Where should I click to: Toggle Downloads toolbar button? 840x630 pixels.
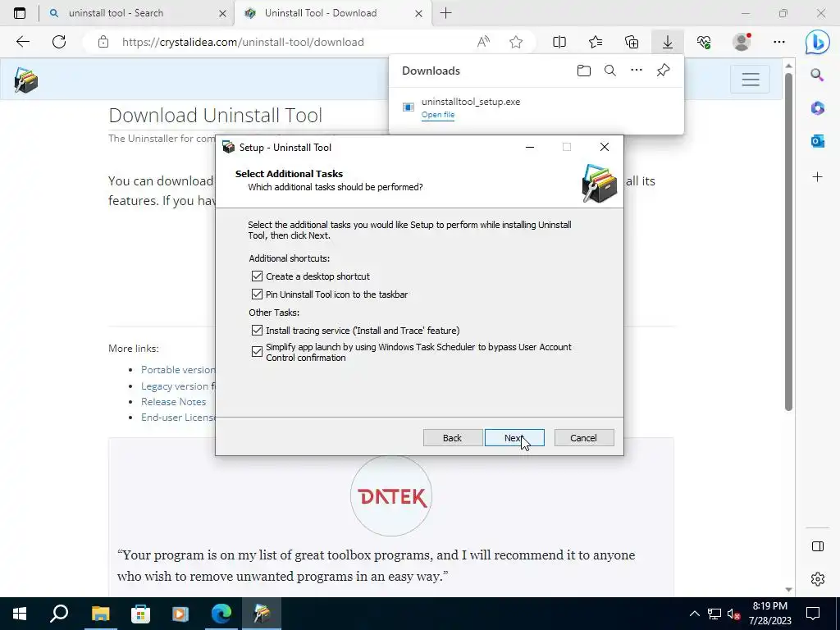(668, 42)
